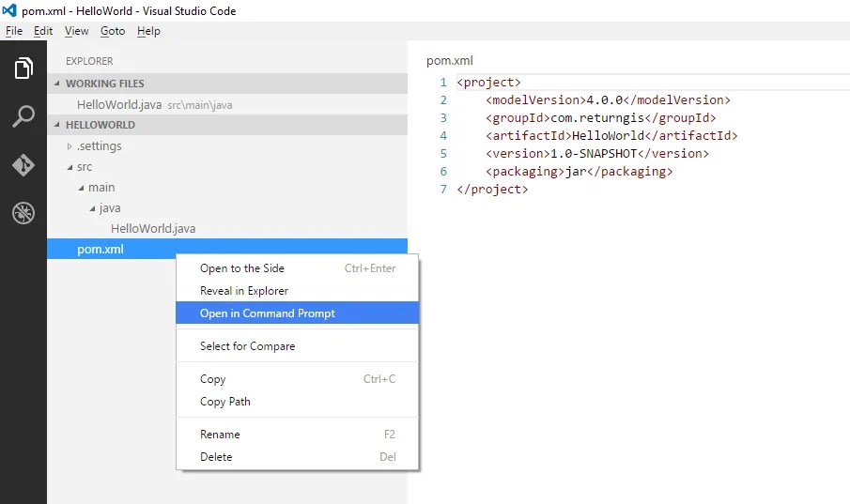The width and height of the screenshot is (850, 504).
Task: Open the Git source control icon
Action: pyautogui.click(x=23, y=165)
